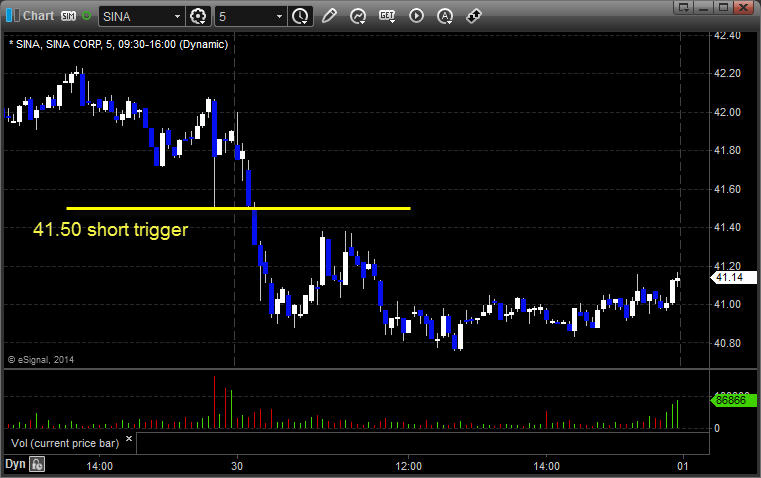Image resolution: width=761 pixels, height=478 pixels.
Task: Toggle the SIM simulation mode badge
Action: click(x=68, y=16)
